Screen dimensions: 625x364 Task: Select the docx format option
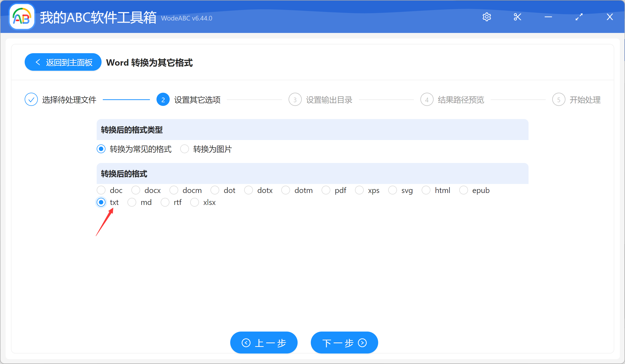[x=136, y=190]
